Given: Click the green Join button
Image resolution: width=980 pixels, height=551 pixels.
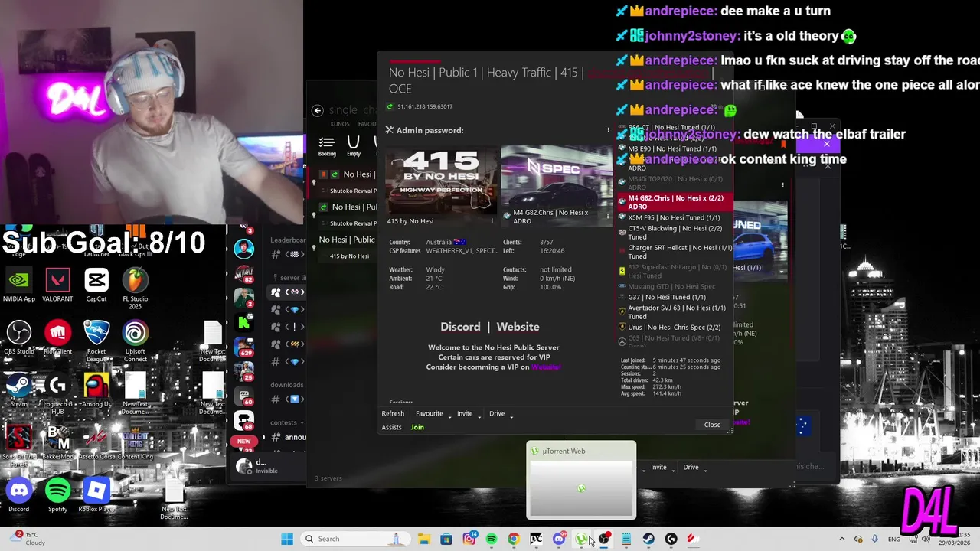Looking at the screenshot, I should pyautogui.click(x=417, y=427).
